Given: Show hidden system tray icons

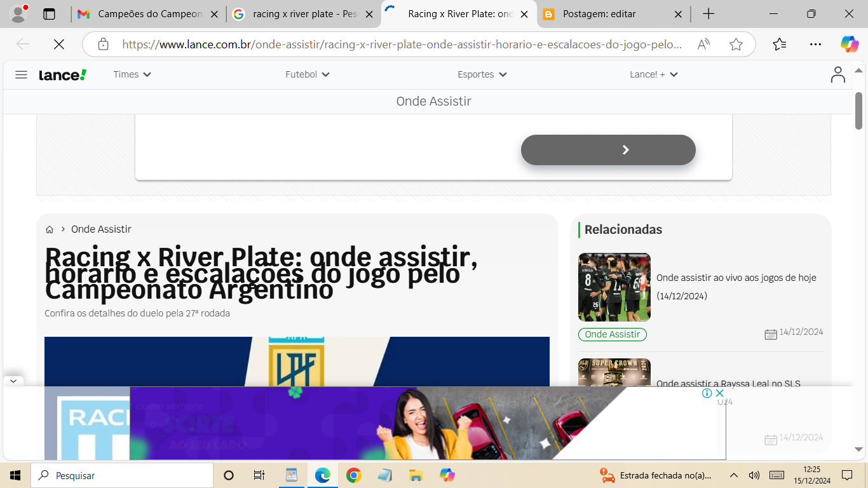Looking at the screenshot, I should (734, 475).
